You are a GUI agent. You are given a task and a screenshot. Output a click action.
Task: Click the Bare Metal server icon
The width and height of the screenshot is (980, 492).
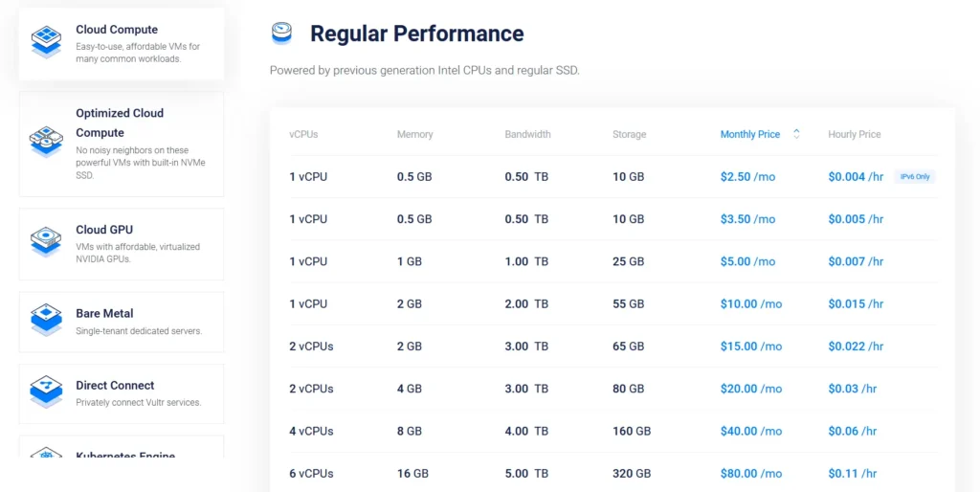click(46, 320)
